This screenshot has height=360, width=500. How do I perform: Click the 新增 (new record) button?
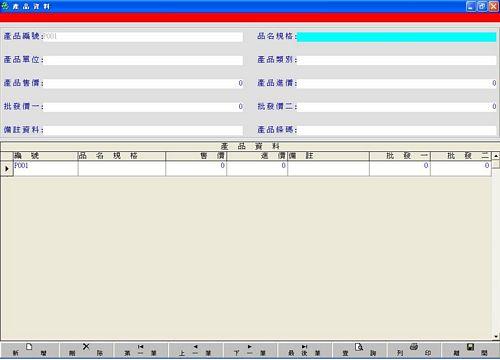click(x=29, y=350)
